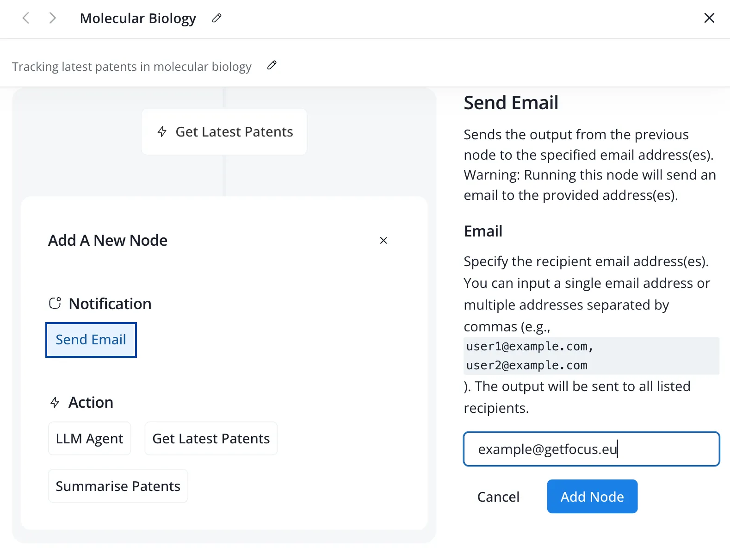Image resolution: width=730 pixels, height=560 pixels.
Task: Click the 'Add A New Node' heading
Action: click(x=108, y=240)
